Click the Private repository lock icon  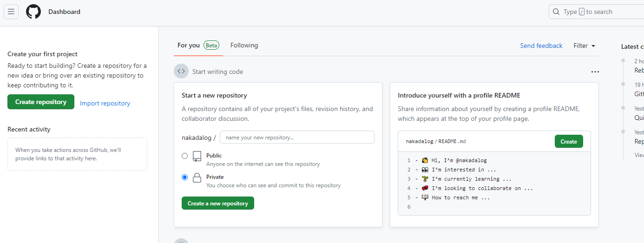click(x=197, y=177)
